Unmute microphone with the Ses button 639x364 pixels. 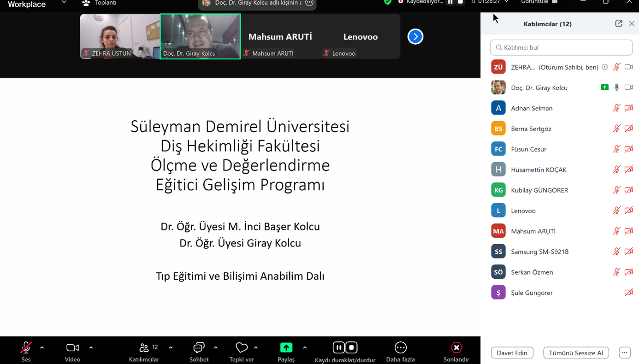click(26, 348)
